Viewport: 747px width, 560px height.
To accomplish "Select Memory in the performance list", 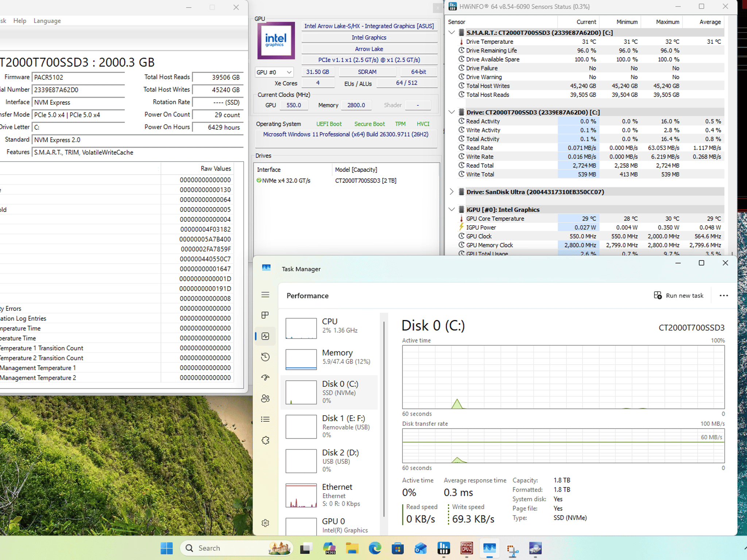I will click(x=329, y=359).
